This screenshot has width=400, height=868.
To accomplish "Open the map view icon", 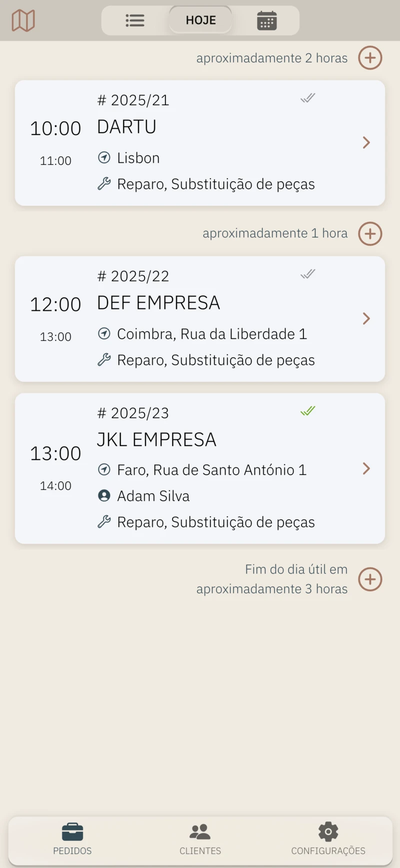I will [23, 21].
